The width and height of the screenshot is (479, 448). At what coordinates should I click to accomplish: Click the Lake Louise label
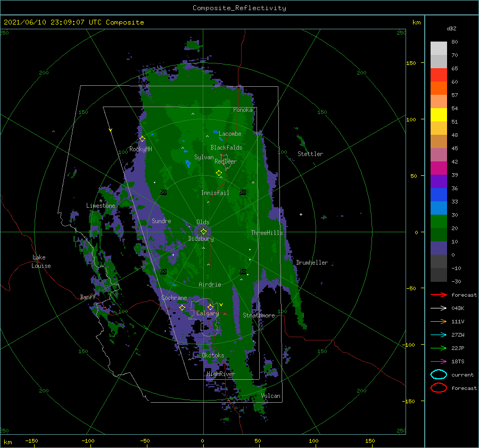(x=41, y=262)
